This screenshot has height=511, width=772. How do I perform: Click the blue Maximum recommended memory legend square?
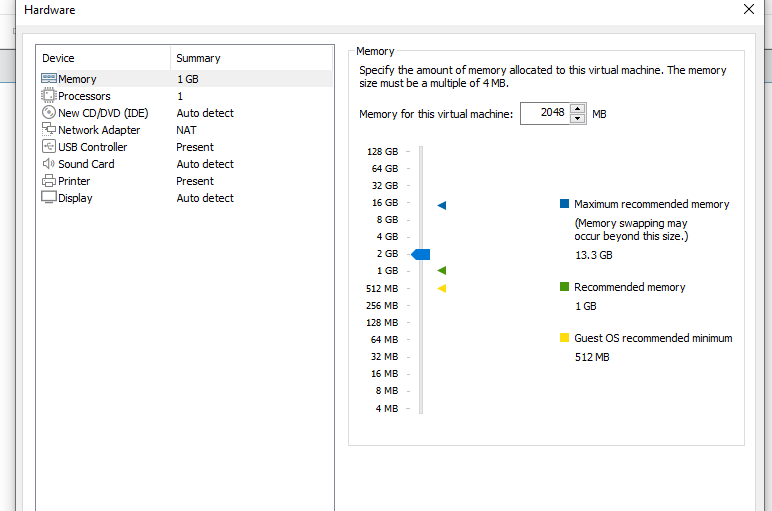tap(564, 203)
